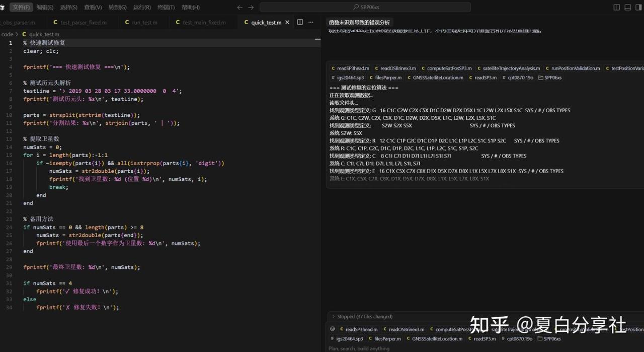Open the 转到(G) menu
Screen dimensions: 644x352
tap(117, 8)
